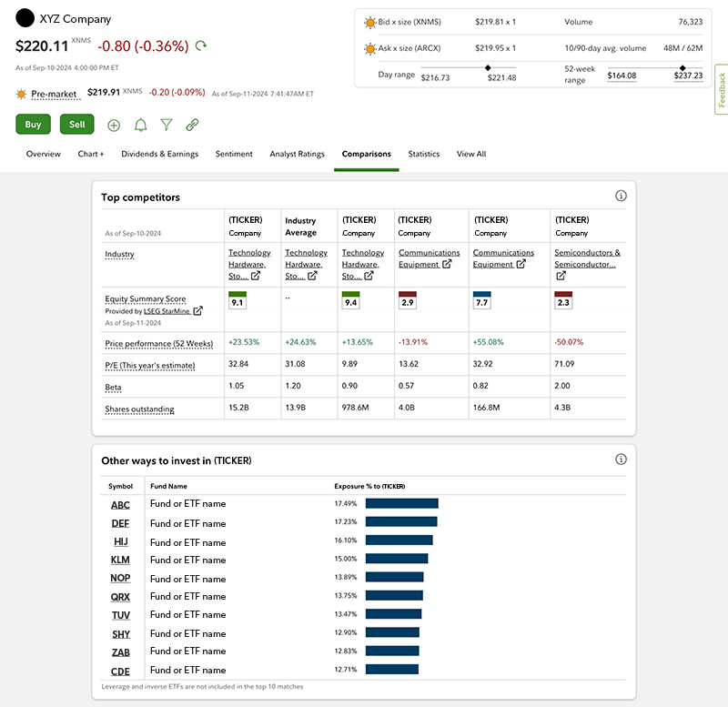
Task: Open the Dividends & Earnings tab
Action: [159, 154]
